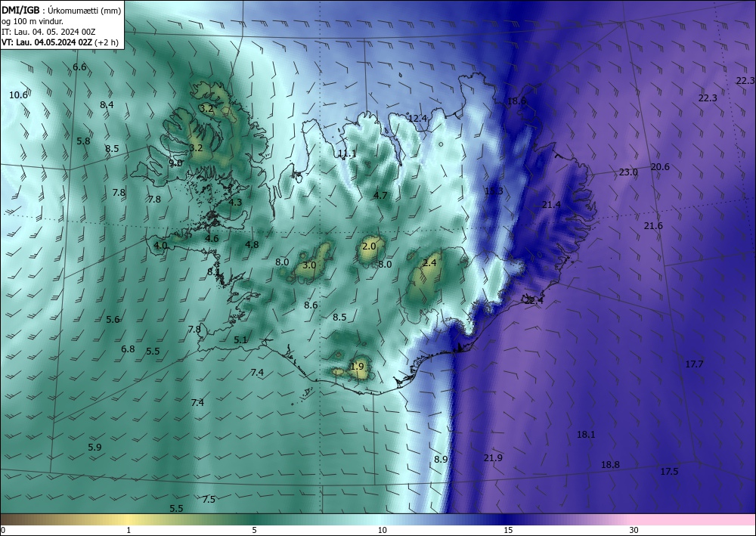Click the 4.3 value label
Viewport: 756px width, 536px height.
click(x=235, y=203)
